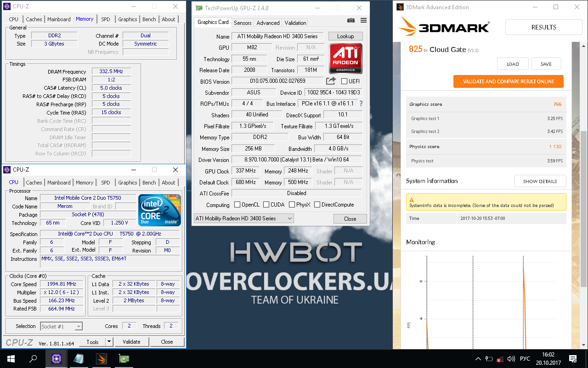Open SPD tab in upper CPU-Z window
Viewport: 588px width, 368px height.
click(106, 19)
